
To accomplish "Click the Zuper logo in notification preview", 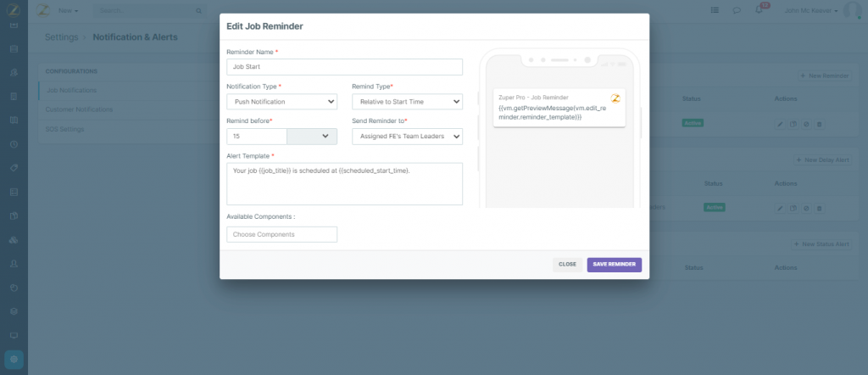I will tap(615, 98).
